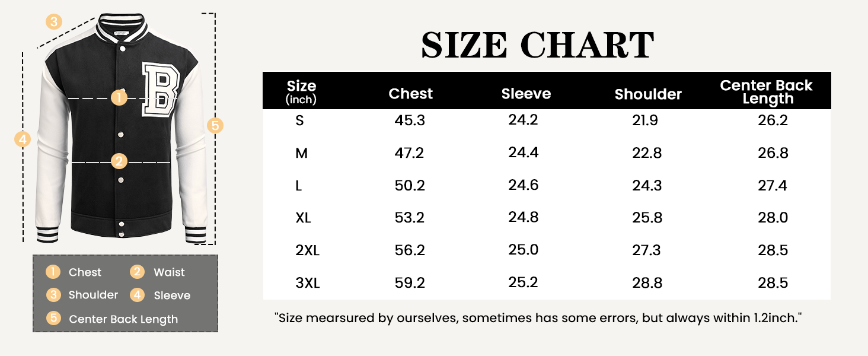868x356 pixels.
Task: Click the number 1 marker on the jacket
Action: (x=120, y=97)
